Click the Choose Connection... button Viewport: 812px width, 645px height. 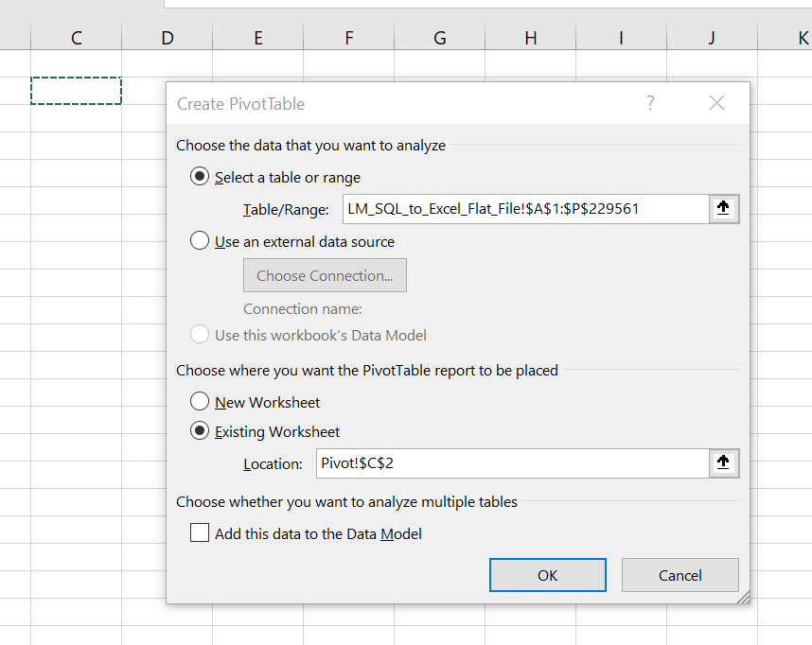325,275
